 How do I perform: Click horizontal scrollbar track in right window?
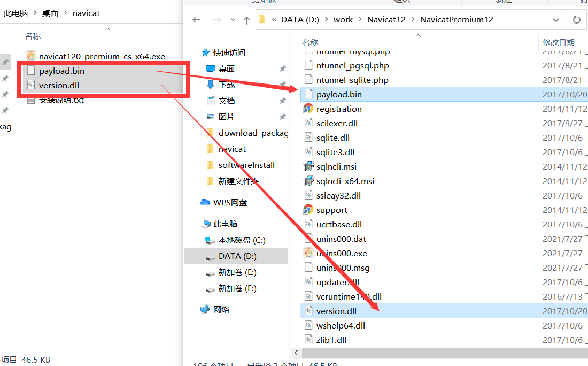click(445, 353)
